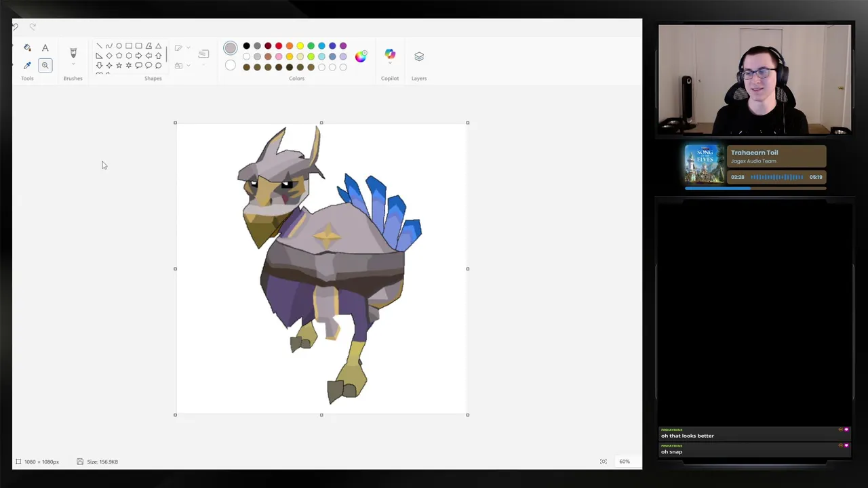Select the Text tool
The image size is (868, 488).
(45, 47)
